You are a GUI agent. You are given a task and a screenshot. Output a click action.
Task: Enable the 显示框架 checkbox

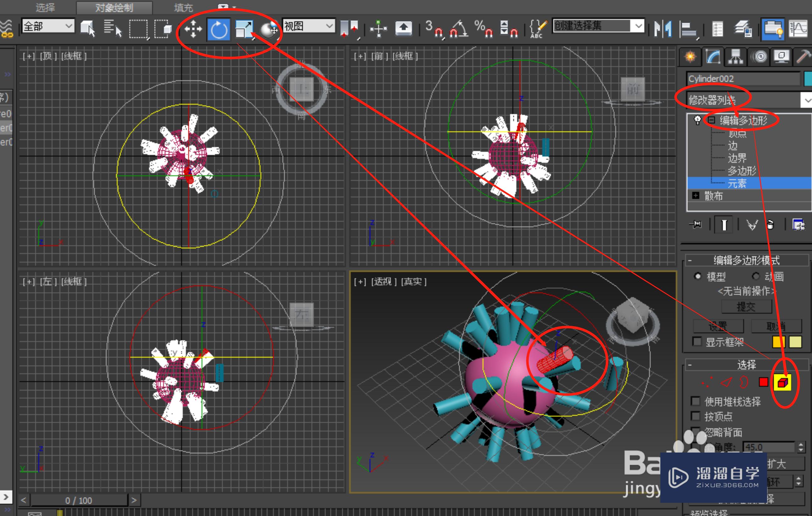[697, 341]
